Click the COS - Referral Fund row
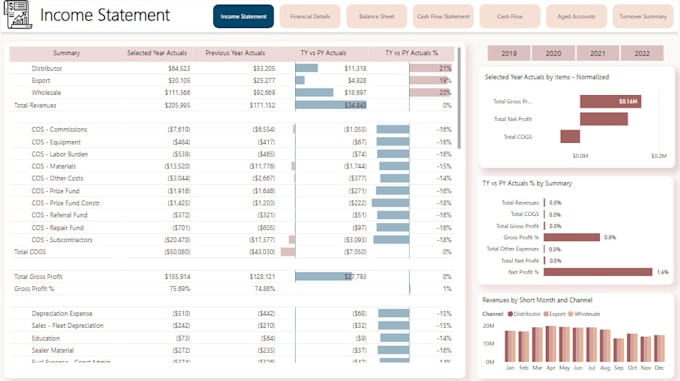This screenshot has width=680, height=381. 232,215
